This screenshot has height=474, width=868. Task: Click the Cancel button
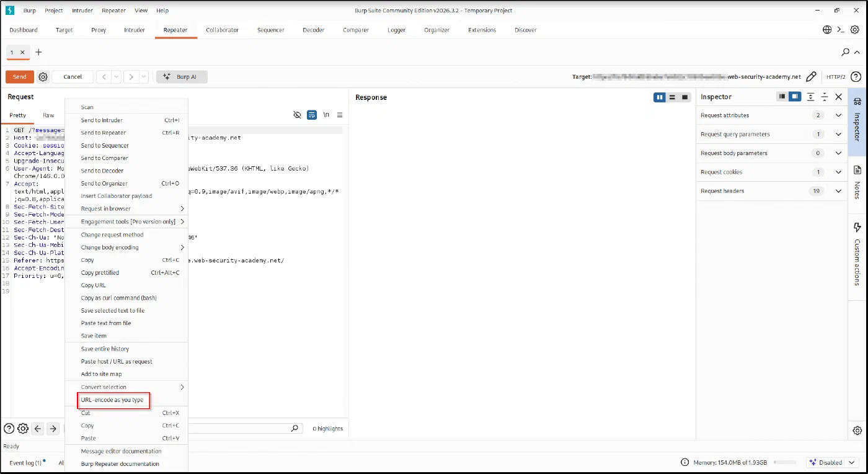tap(73, 77)
